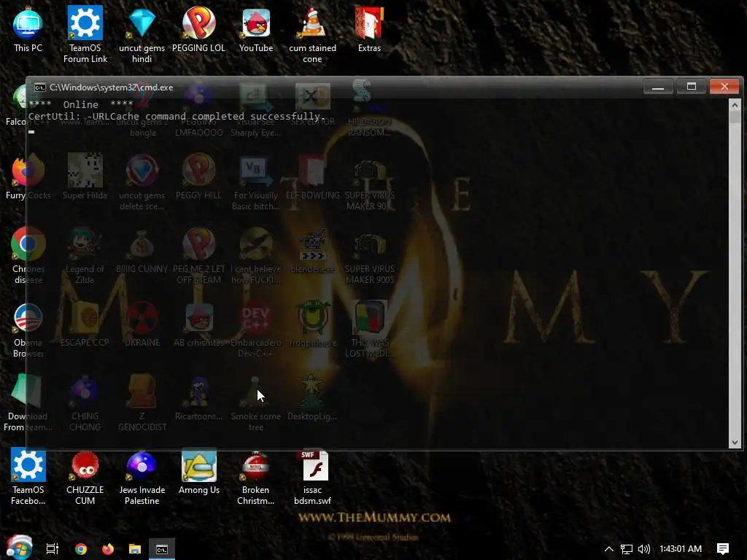This screenshot has width=747, height=560.
Task: Open the Among Us desktop icon
Action: tap(199, 472)
